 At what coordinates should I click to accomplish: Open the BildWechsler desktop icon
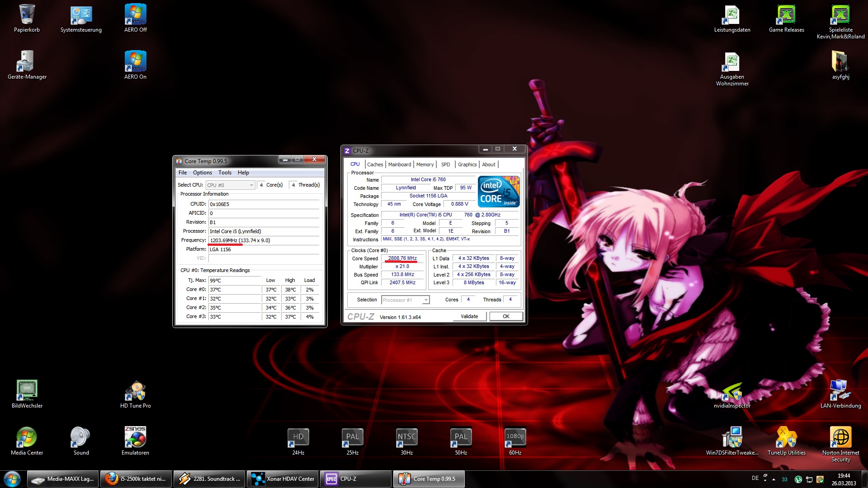27,391
